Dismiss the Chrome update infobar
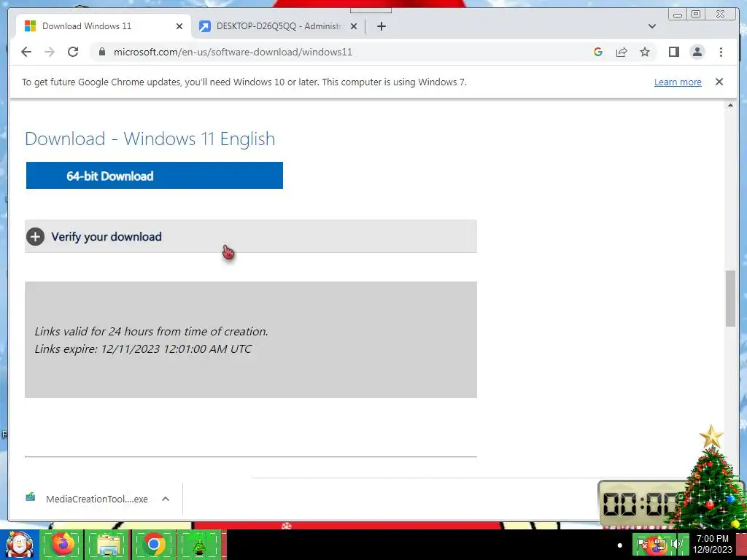747x560 pixels. click(x=719, y=82)
